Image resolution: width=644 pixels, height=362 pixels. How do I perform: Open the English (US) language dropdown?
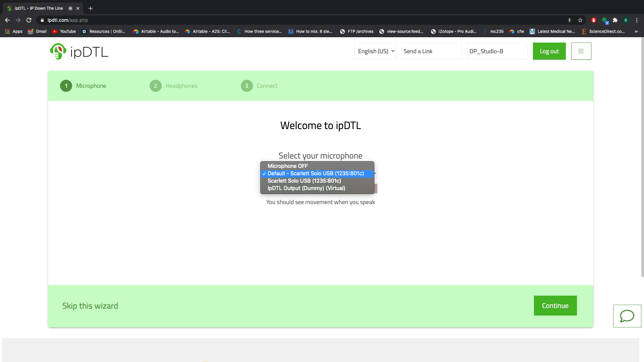[375, 51]
